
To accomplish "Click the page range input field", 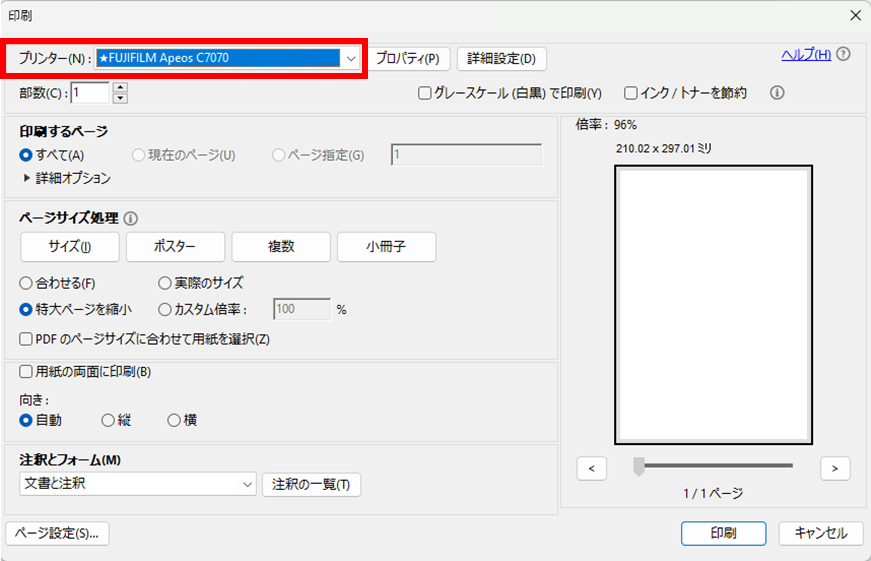I will [x=467, y=155].
